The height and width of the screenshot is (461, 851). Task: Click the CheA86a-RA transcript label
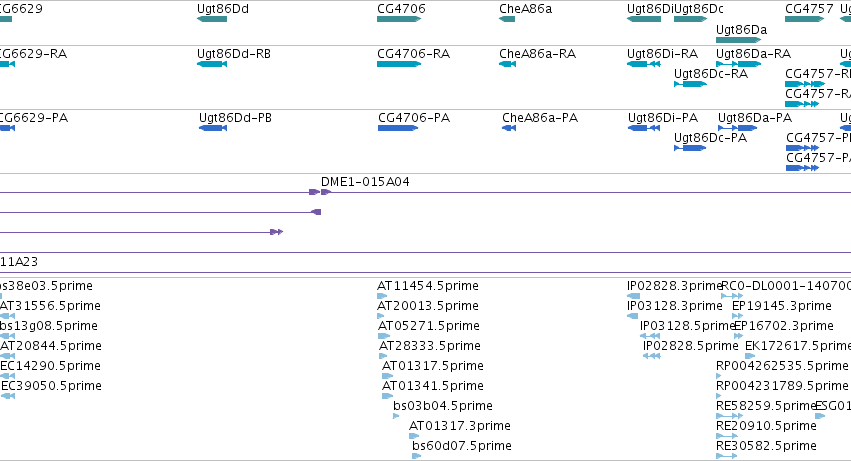tap(537, 54)
